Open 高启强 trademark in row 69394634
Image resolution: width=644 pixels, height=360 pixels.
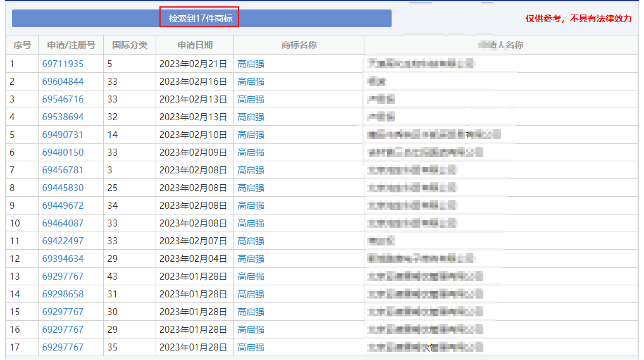point(251,259)
